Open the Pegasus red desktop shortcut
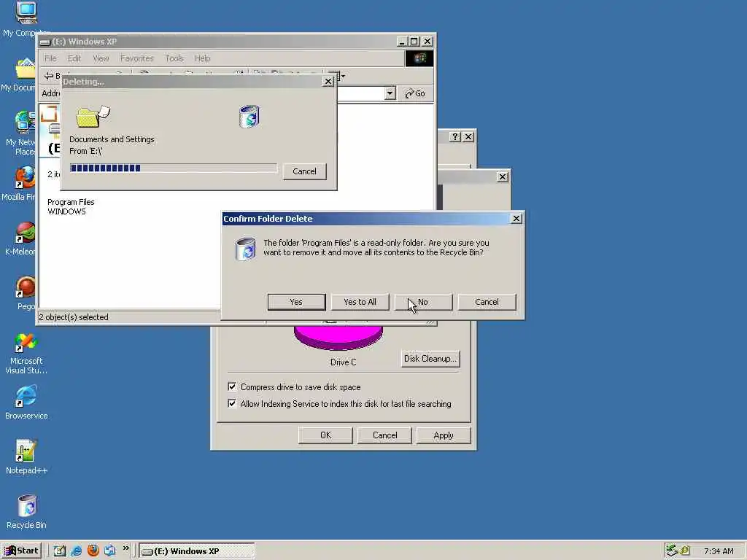747x560 pixels. click(x=26, y=293)
